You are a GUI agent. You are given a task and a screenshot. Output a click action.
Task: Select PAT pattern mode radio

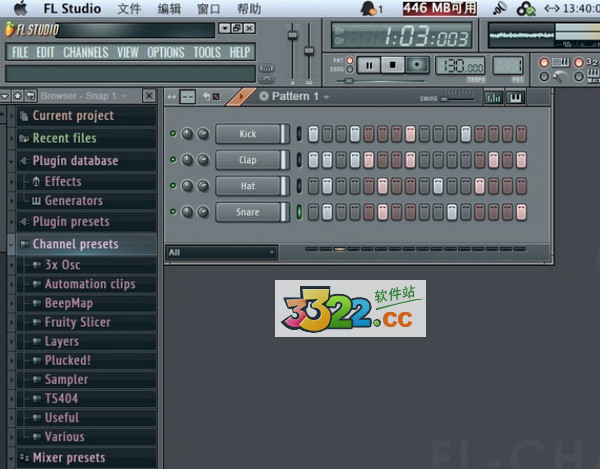350,60
